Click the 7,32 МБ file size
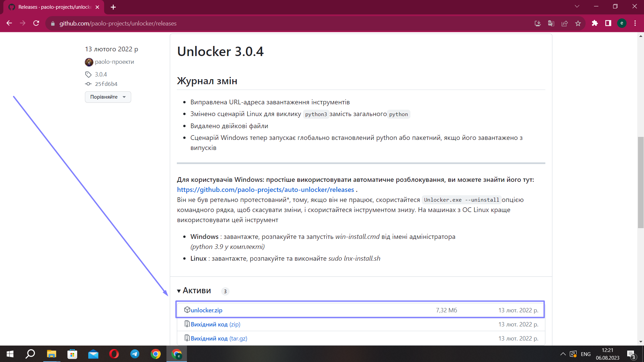The height and width of the screenshot is (362, 644). click(446, 310)
